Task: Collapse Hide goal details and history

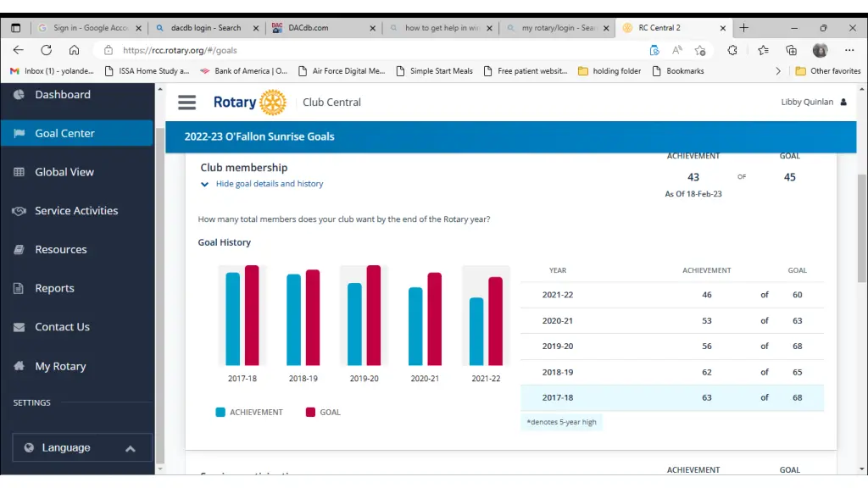Action: tap(269, 184)
